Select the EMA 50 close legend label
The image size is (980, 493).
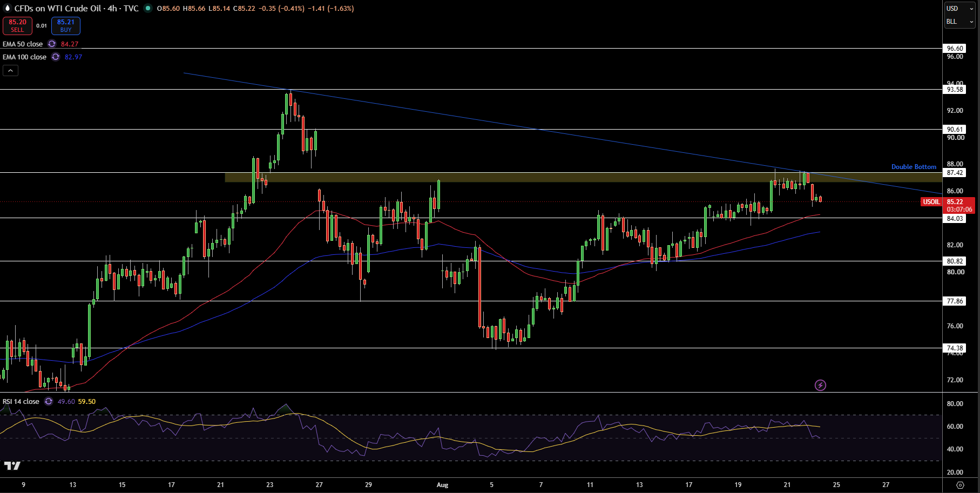[23, 44]
